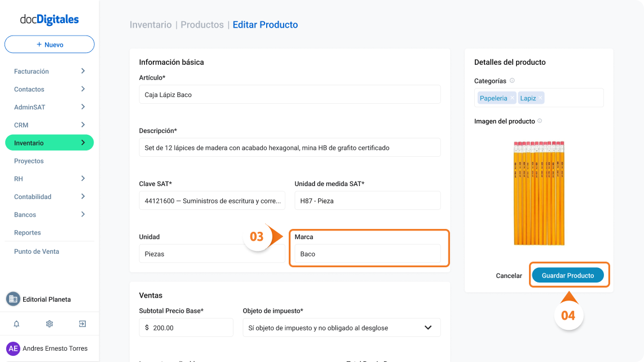Image resolution: width=644 pixels, height=362 pixels.
Task: Click Guardar Producto button
Action: click(x=568, y=275)
